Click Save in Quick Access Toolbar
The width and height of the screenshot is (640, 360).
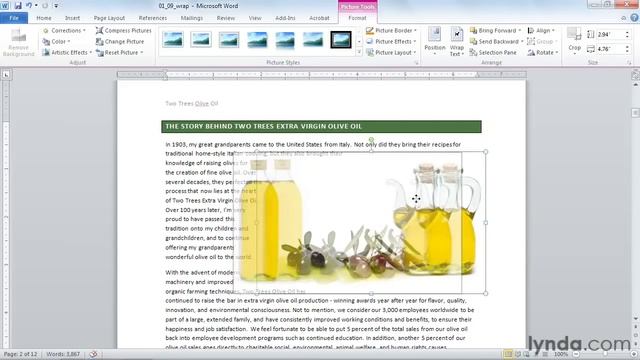pos(18,6)
